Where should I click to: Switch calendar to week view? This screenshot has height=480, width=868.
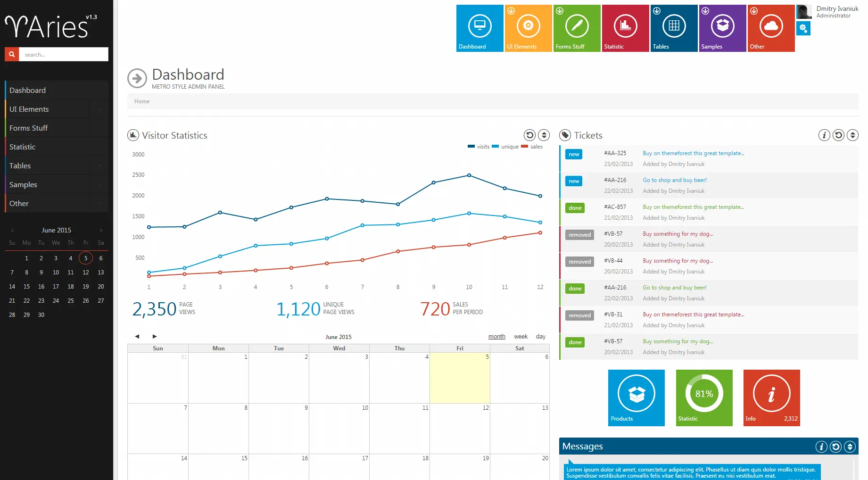coord(521,337)
